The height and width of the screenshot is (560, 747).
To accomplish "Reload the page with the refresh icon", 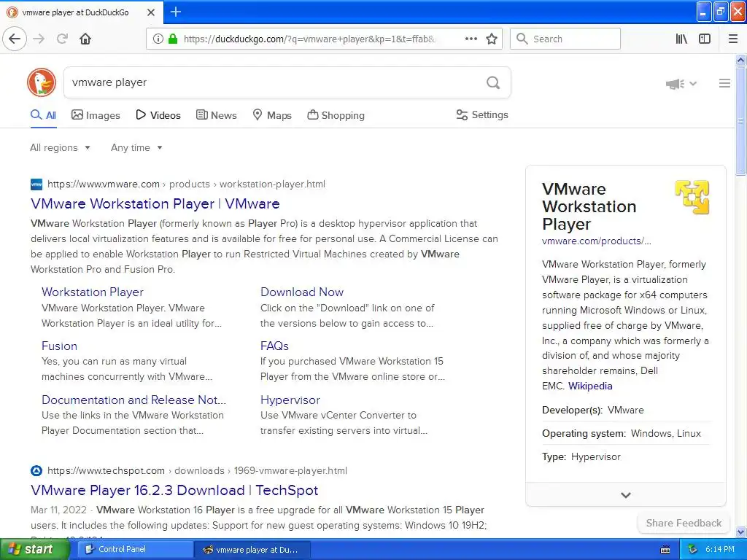I will [x=62, y=39].
